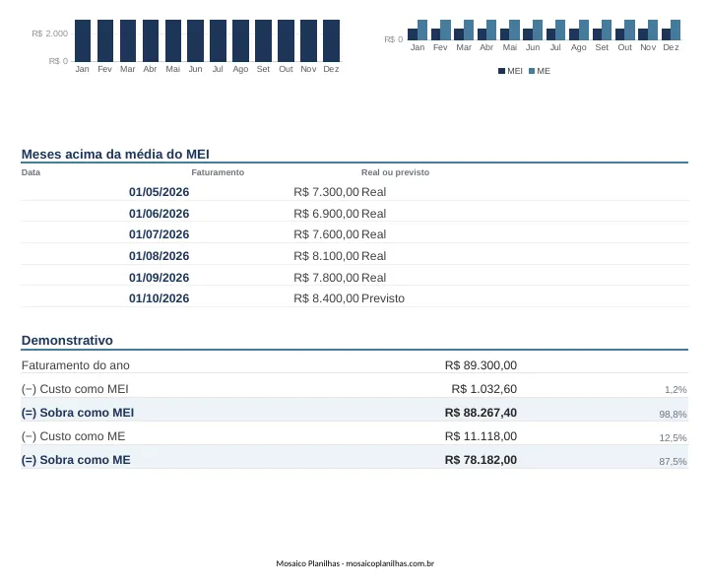Select the date 01/07/2026
This screenshot has height=588, width=708.
point(159,234)
